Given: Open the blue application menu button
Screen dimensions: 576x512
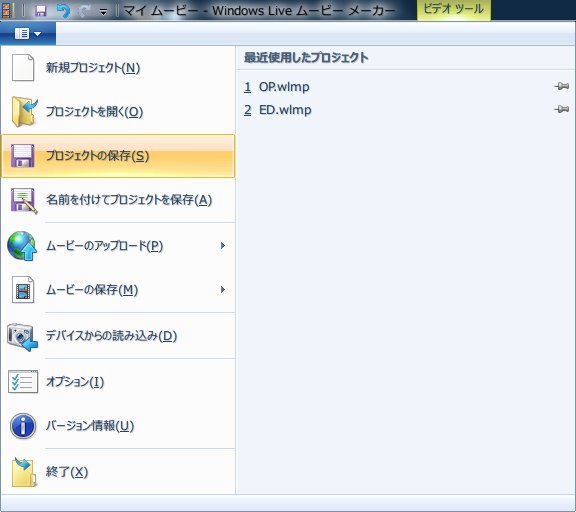Looking at the screenshot, I should (28, 34).
